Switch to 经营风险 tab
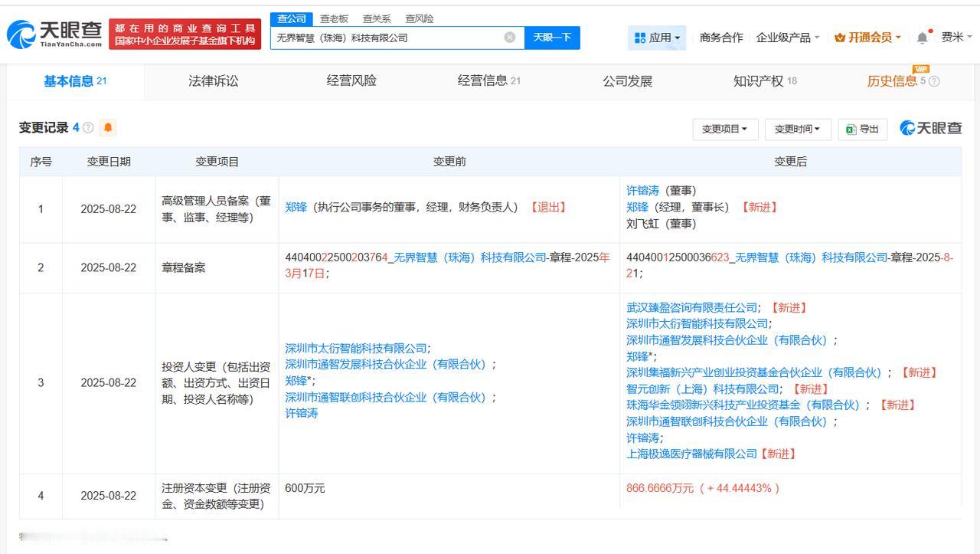This screenshot has width=980, height=554. click(351, 81)
